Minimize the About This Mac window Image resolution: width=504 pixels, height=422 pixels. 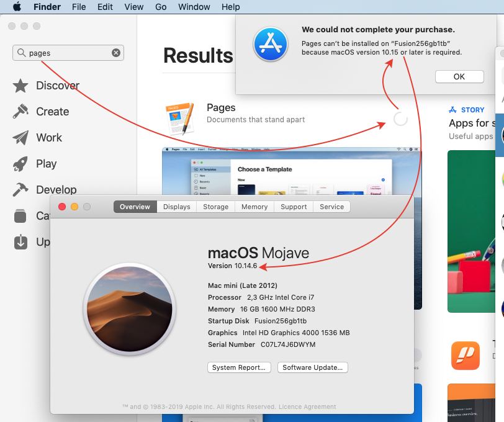[74, 207]
